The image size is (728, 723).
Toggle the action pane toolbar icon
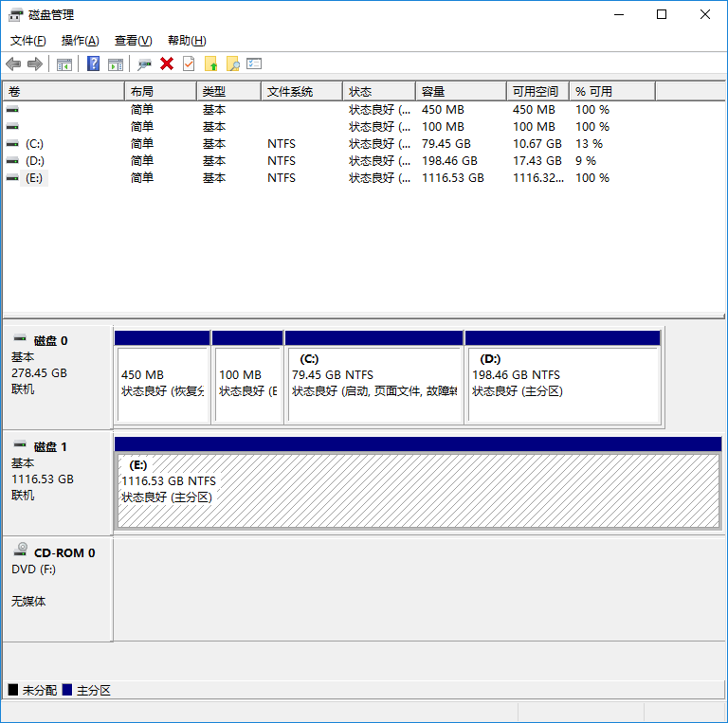(116, 63)
